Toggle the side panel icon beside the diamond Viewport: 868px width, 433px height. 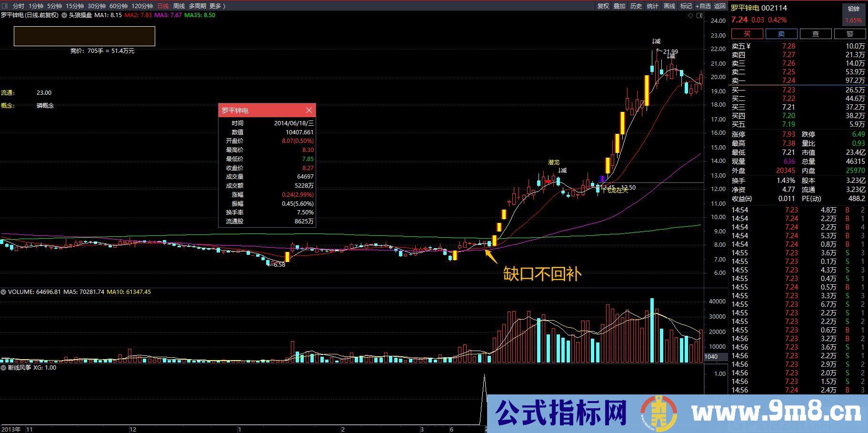click(x=699, y=16)
